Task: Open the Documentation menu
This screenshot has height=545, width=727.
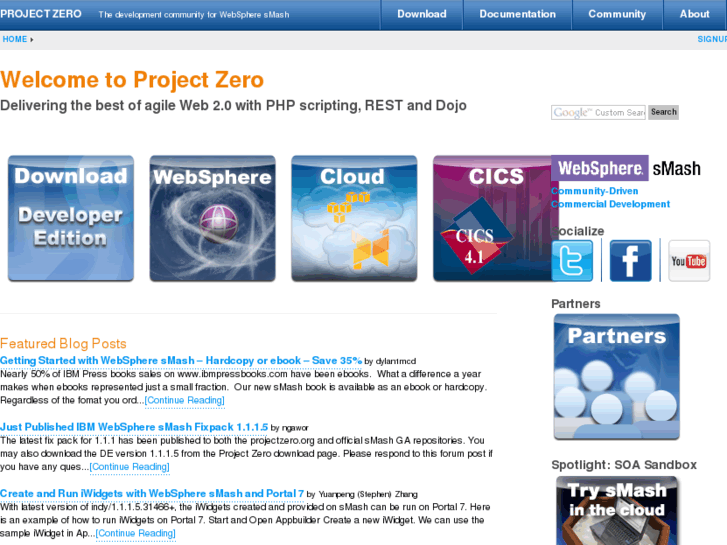Action: [517, 14]
